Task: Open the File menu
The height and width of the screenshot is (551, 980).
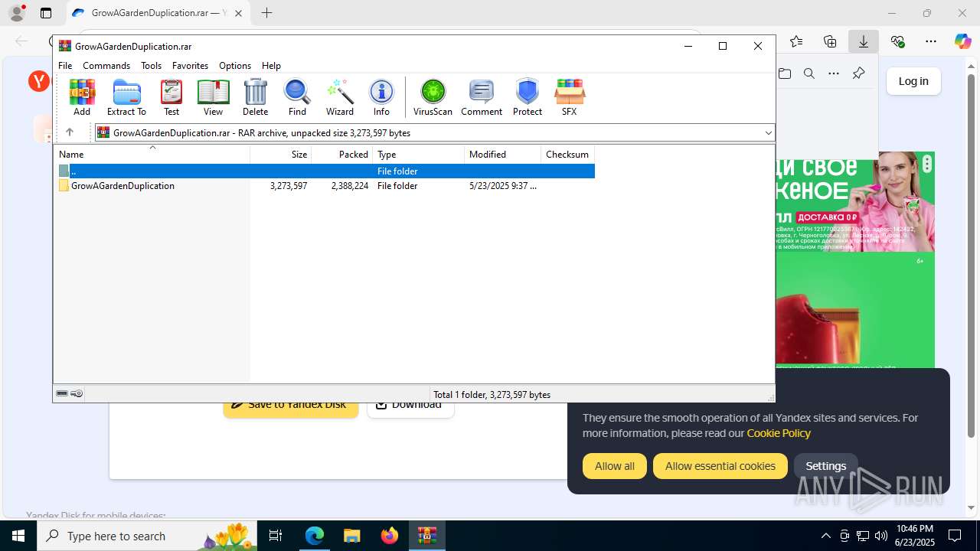Action: click(x=65, y=66)
